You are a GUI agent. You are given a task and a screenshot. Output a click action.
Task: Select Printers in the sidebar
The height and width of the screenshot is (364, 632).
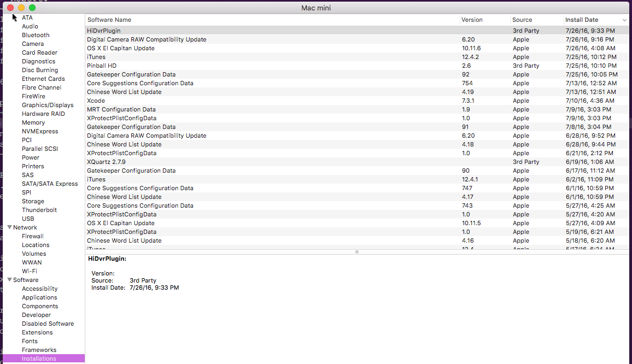click(x=33, y=166)
